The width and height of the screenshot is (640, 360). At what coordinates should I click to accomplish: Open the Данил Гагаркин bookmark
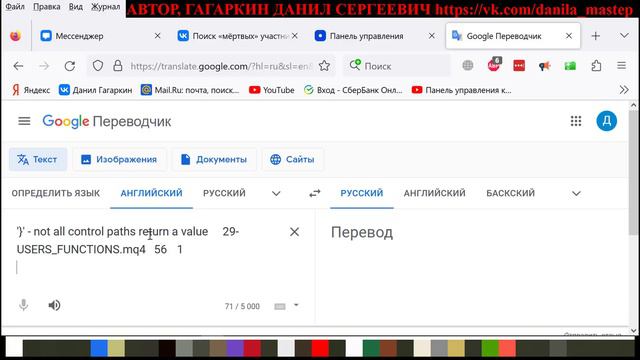(x=96, y=90)
